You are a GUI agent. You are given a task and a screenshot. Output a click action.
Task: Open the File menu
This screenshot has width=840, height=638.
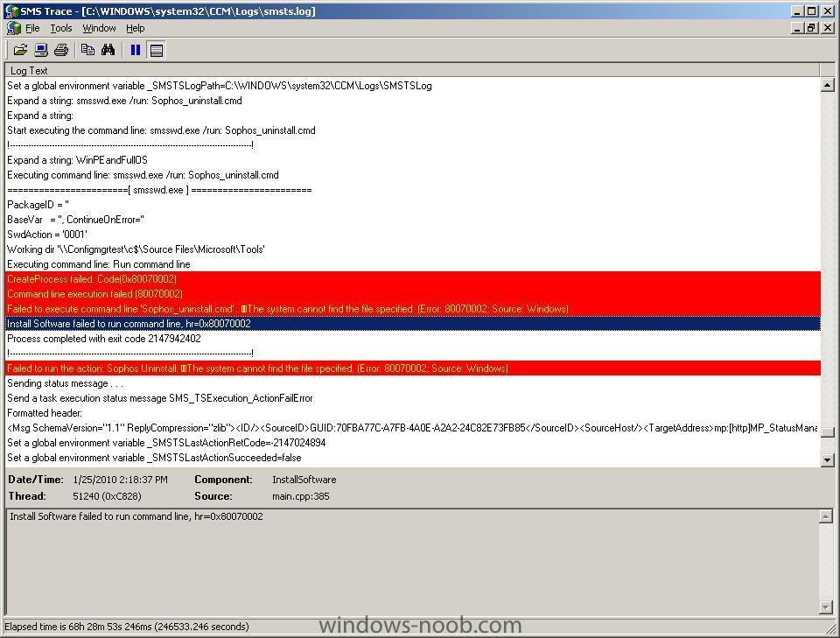(32, 28)
